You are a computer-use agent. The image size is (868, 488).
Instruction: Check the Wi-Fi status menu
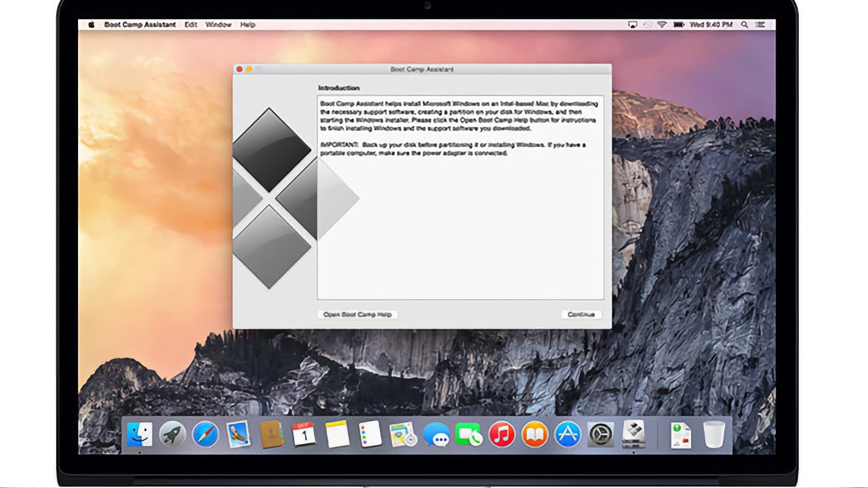pos(662,24)
